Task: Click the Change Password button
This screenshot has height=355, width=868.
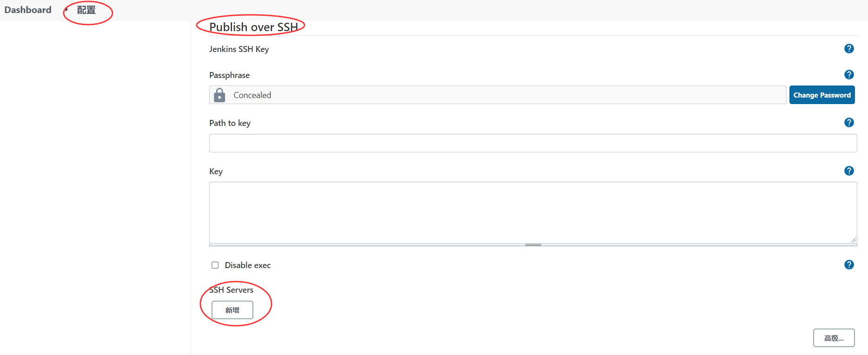Action: click(822, 95)
